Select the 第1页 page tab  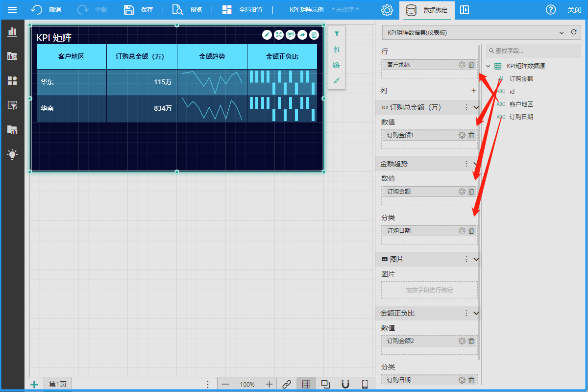tap(58, 384)
